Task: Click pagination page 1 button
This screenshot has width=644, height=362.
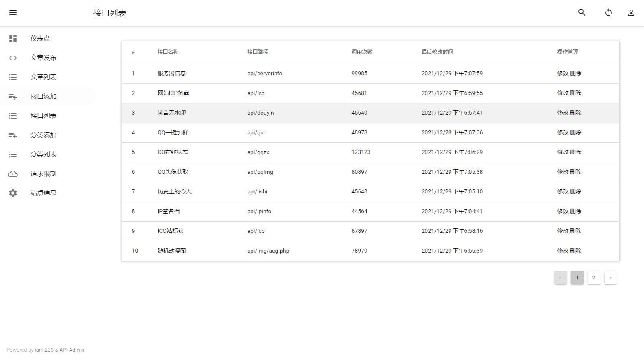Action: click(x=577, y=278)
